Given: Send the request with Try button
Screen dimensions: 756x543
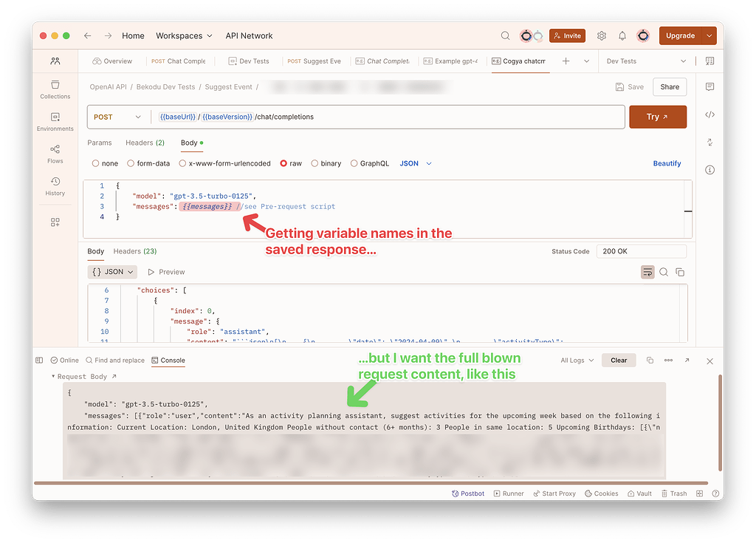Looking at the screenshot, I should pos(657,117).
